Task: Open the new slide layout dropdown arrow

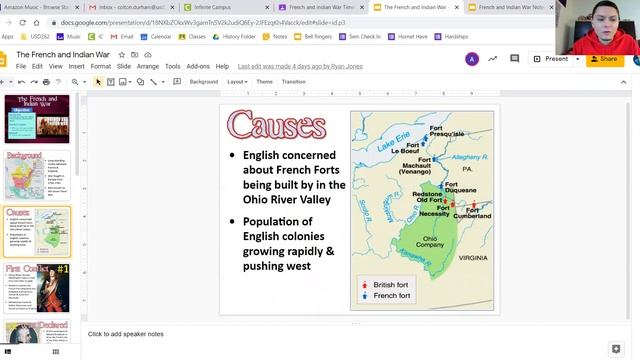Action: [11, 82]
